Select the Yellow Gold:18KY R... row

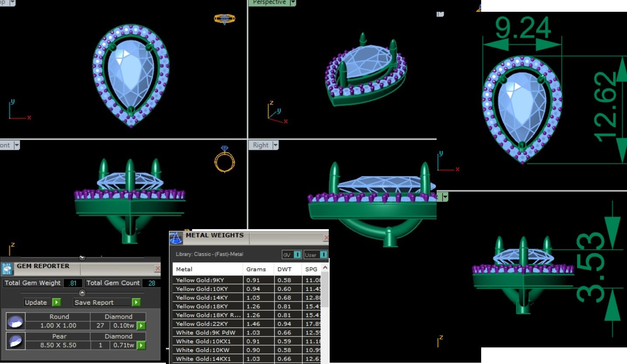[x=247, y=315]
